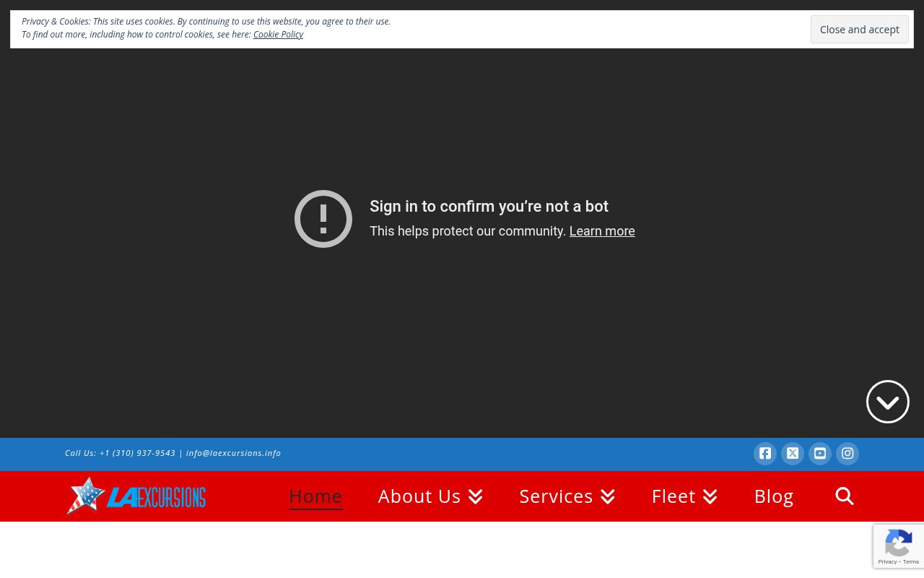
Task: Open the Instagram profile icon
Action: click(847, 454)
